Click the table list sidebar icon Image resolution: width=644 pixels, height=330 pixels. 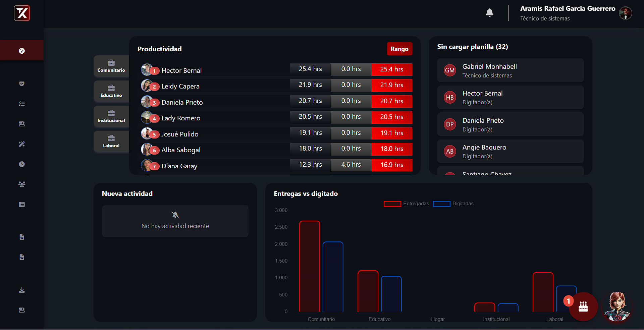(x=22, y=205)
